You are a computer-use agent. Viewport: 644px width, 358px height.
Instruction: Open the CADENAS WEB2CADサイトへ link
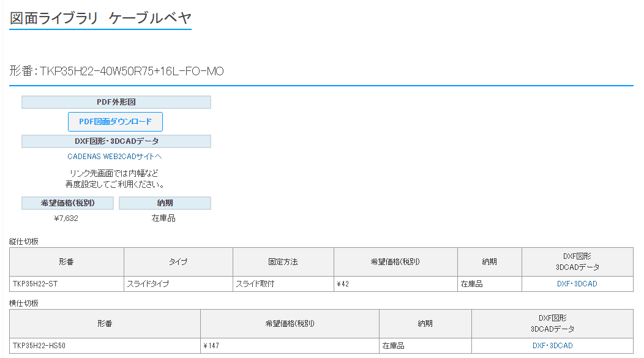114,157
